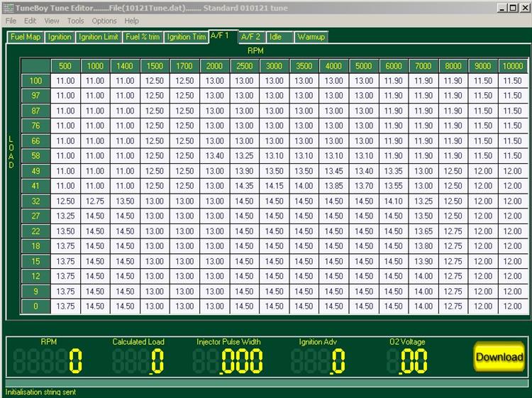Screen dimensions: 532x398
Task: Click cell 13.40 in load 58 row
Action: (214, 156)
